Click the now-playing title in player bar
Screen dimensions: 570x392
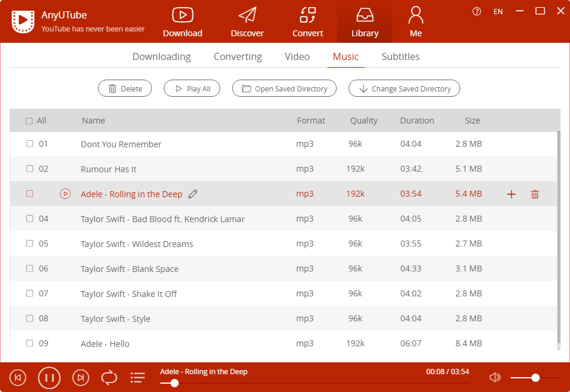[204, 372]
